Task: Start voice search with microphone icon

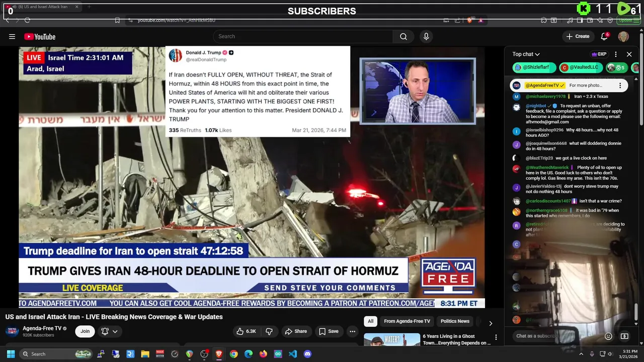Action: click(426, 36)
